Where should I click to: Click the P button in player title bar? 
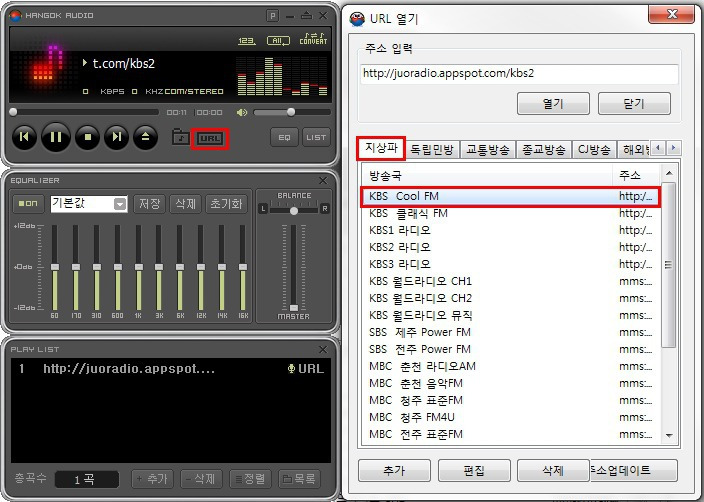tap(272, 16)
